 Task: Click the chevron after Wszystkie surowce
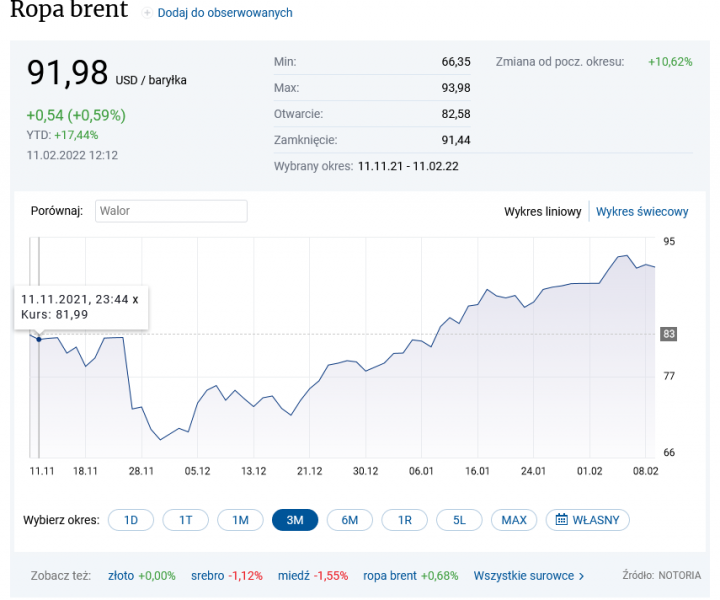click(581, 576)
